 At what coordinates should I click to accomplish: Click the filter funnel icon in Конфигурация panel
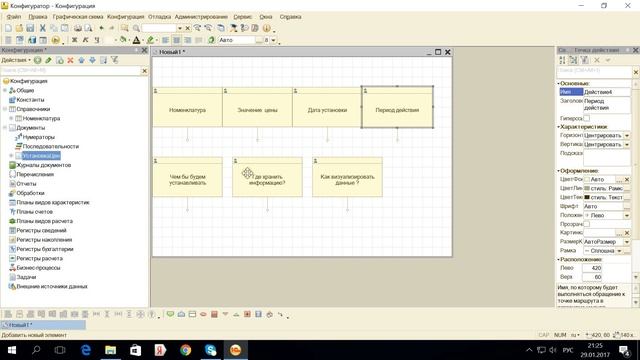[115, 60]
